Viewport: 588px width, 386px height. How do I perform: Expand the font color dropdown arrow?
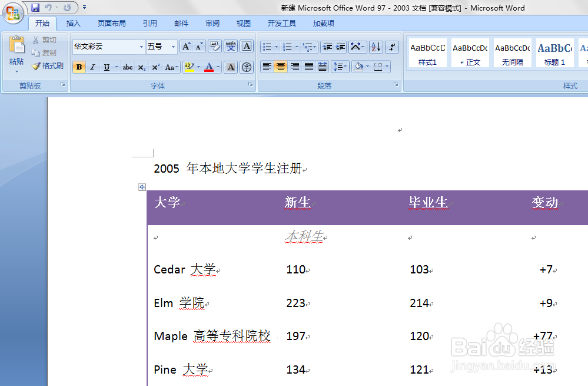[x=218, y=67]
